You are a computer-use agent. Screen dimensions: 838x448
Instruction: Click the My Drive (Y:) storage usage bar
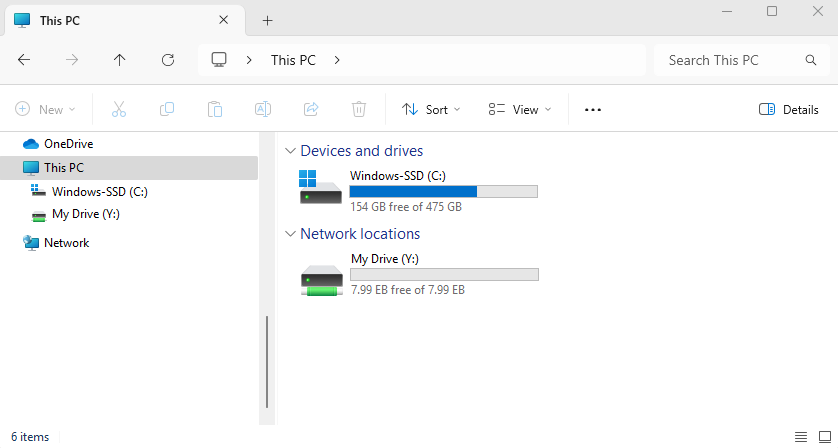pos(445,275)
